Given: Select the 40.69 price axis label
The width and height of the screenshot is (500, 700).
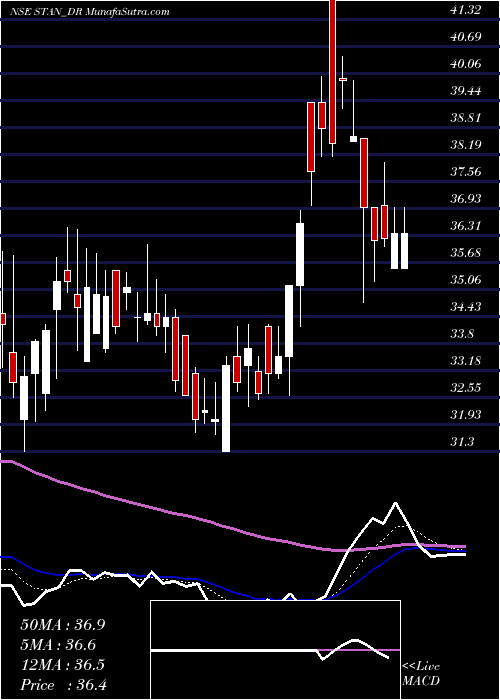Looking at the screenshot, I should click(466, 37).
